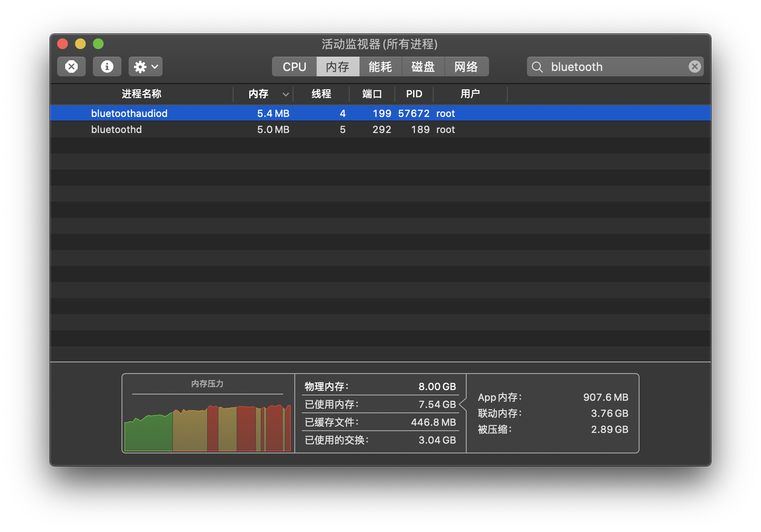
Task: Open the 磁盘 disk tab
Action: click(423, 66)
